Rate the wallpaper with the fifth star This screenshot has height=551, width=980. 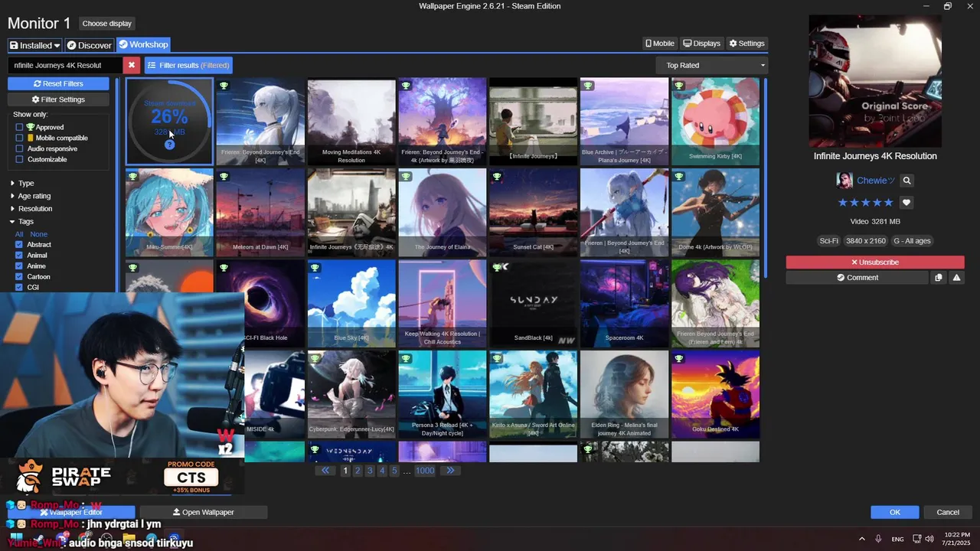click(889, 203)
